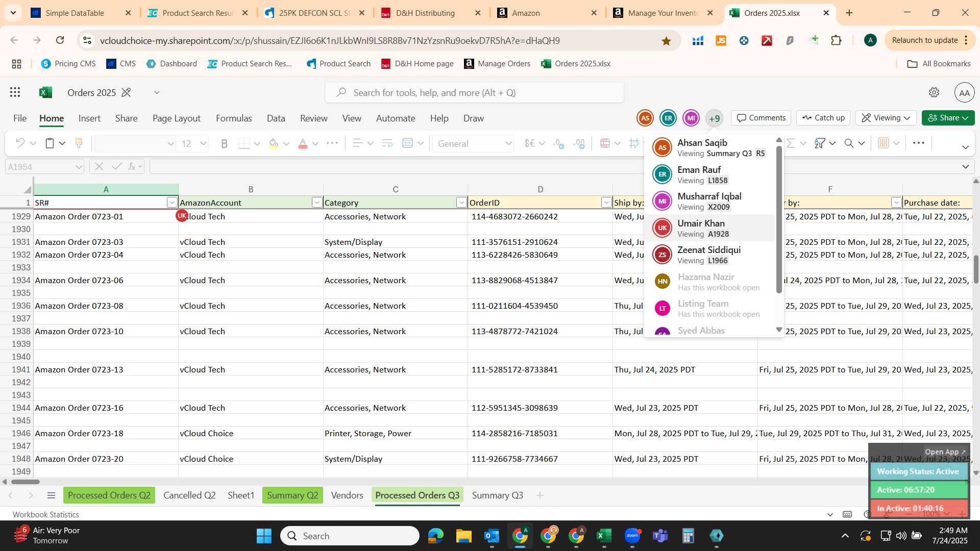Click the Comments button

pyautogui.click(x=761, y=118)
